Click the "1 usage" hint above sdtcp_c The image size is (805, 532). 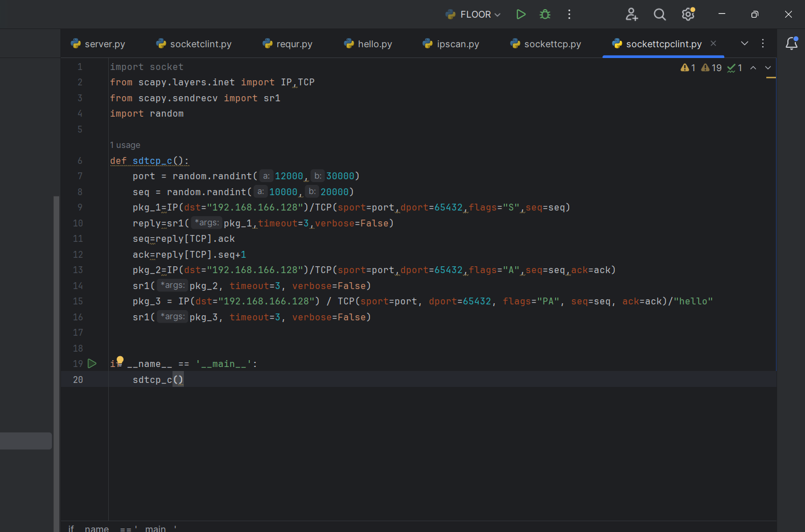click(125, 145)
